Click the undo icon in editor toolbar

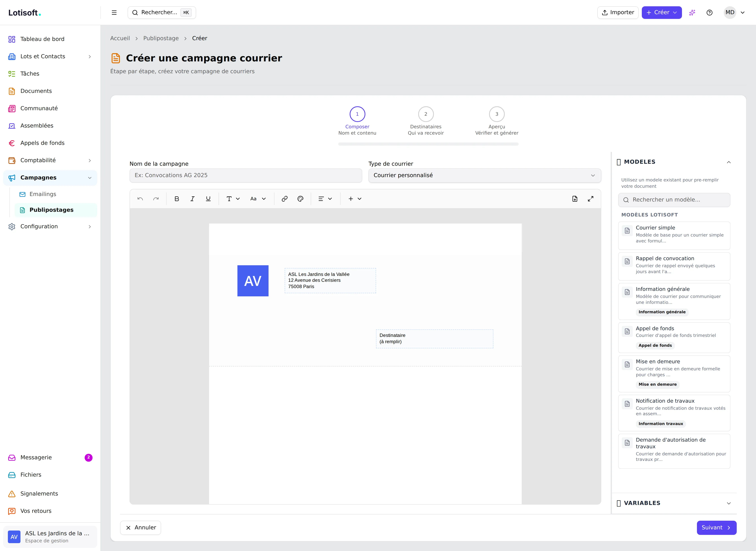tap(140, 199)
